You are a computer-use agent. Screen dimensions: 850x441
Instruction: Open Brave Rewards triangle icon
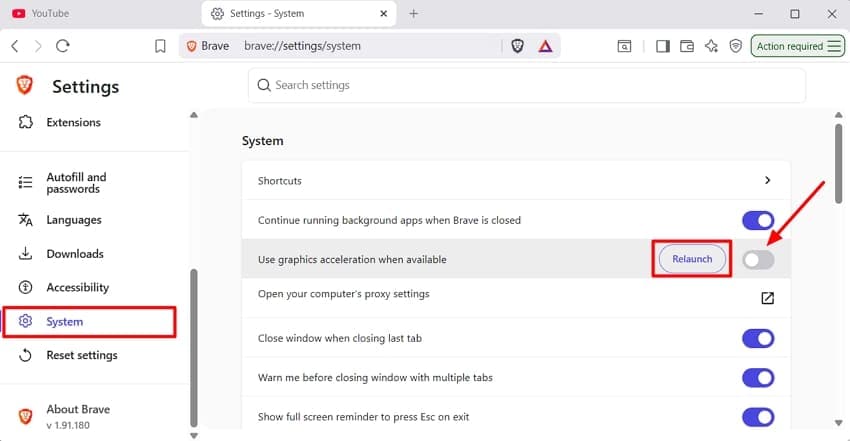pos(545,46)
